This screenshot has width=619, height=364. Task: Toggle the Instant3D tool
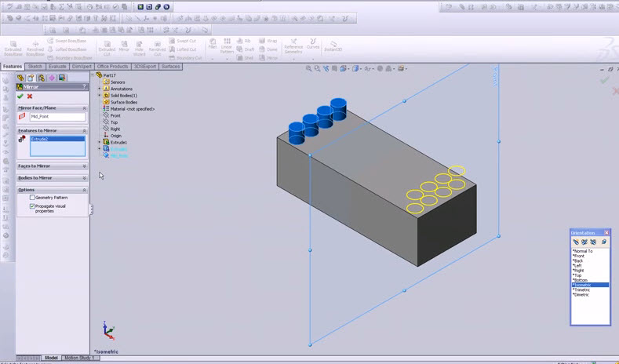(x=333, y=46)
